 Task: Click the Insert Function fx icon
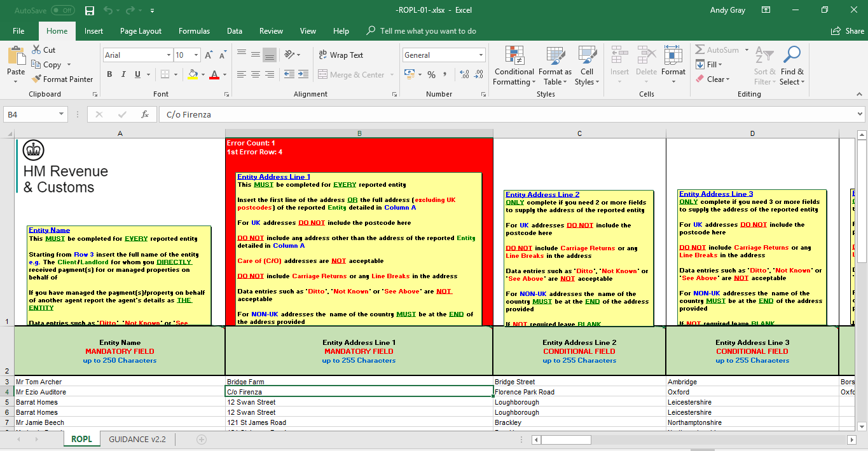(145, 114)
